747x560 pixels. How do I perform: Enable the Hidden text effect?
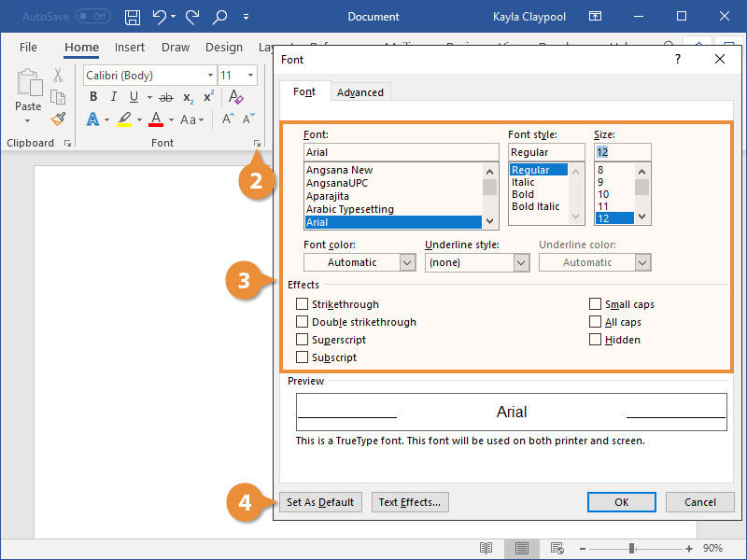click(596, 339)
